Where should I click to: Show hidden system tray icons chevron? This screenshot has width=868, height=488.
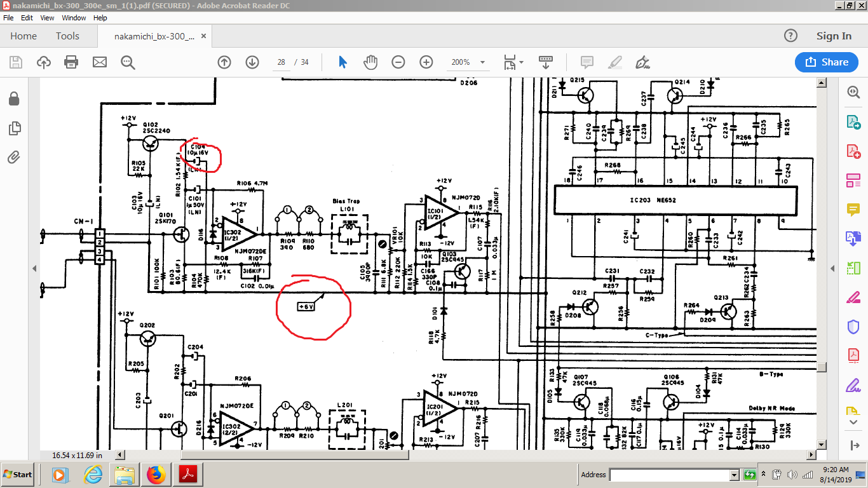coord(763,475)
